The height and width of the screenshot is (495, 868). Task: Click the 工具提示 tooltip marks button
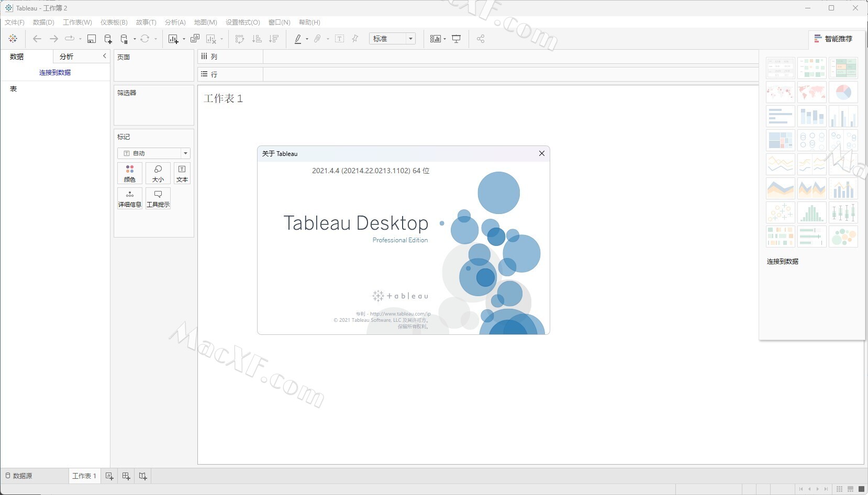pos(158,199)
